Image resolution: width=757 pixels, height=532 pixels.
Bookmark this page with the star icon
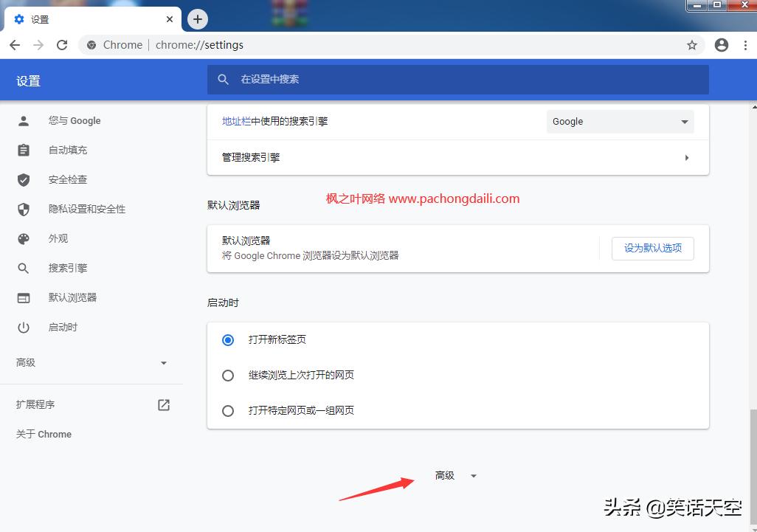coord(692,45)
